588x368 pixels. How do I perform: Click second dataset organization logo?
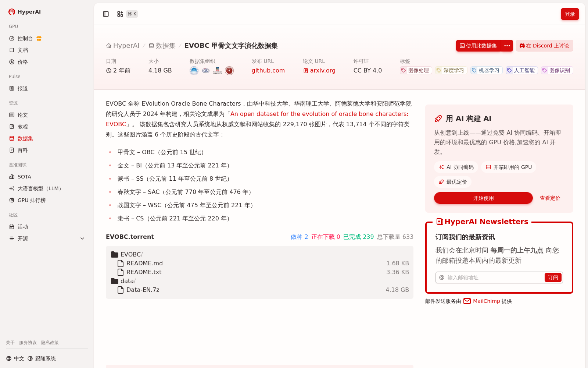pos(206,71)
